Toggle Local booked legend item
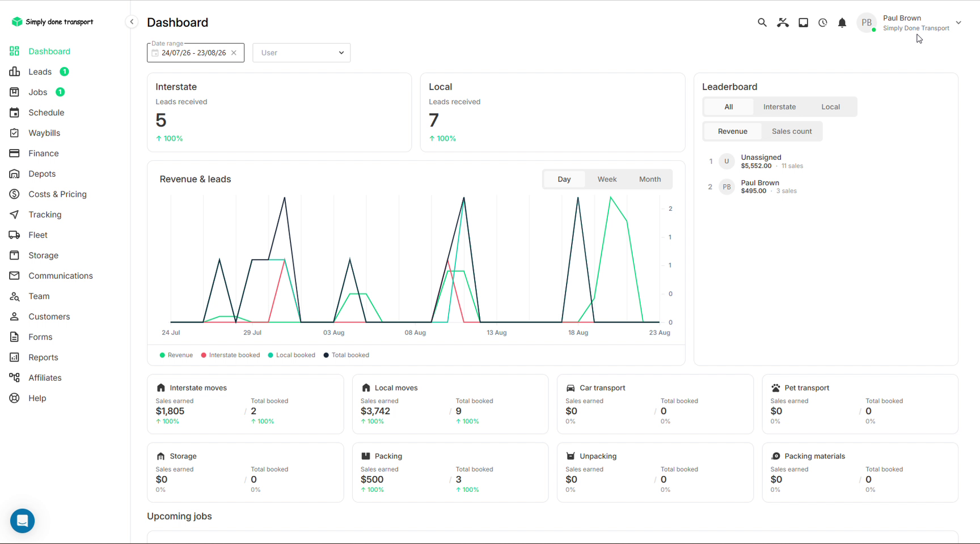 coord(292,355)
